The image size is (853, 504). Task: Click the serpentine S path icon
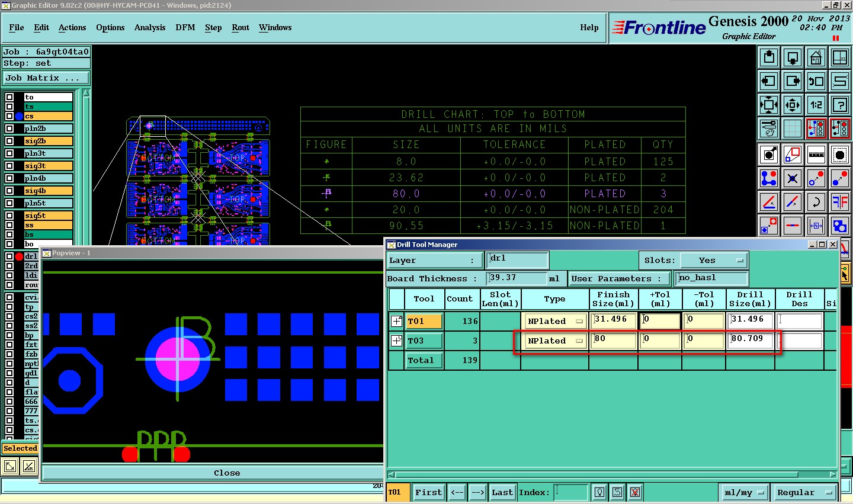point(840,81)
